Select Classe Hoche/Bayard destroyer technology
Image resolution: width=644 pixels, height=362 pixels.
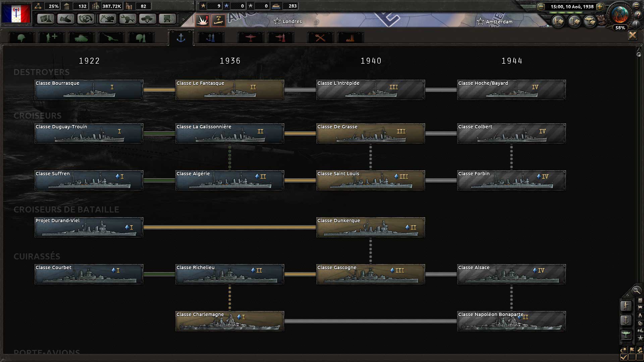[512, 89]
